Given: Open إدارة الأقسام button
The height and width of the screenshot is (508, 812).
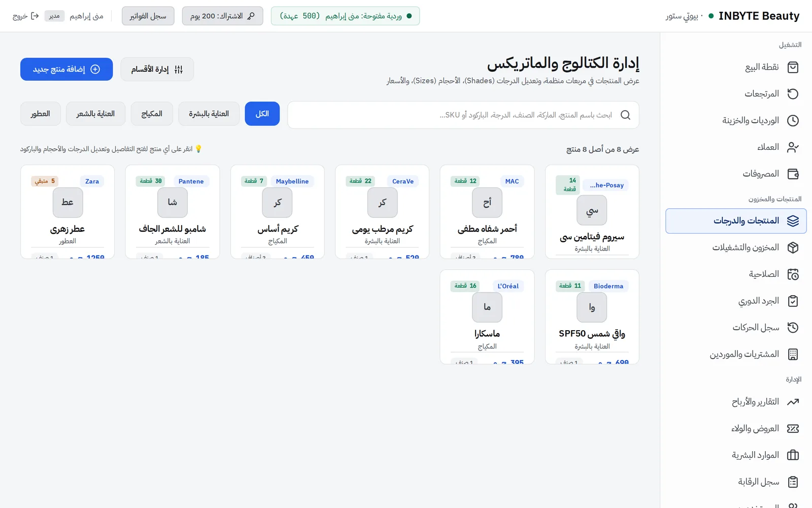Looking at the screenshot, I should pos(157,69).
